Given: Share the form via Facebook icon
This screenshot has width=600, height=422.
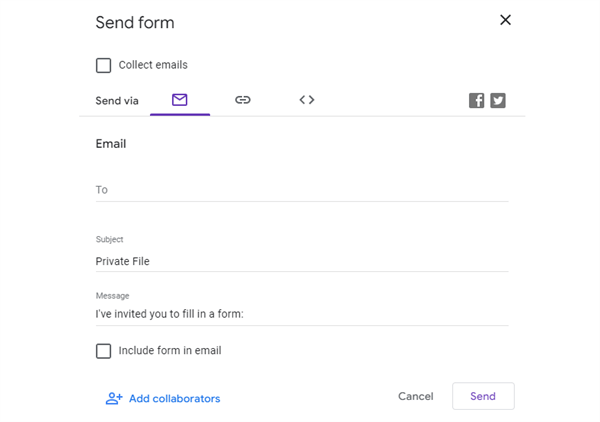Looking at the screenshot, I should 477,101.
